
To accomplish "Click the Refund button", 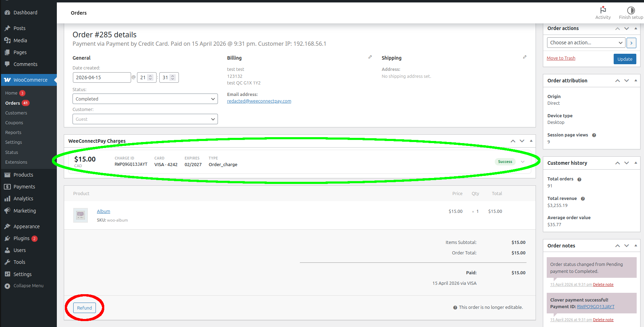I will coord(84,308).
